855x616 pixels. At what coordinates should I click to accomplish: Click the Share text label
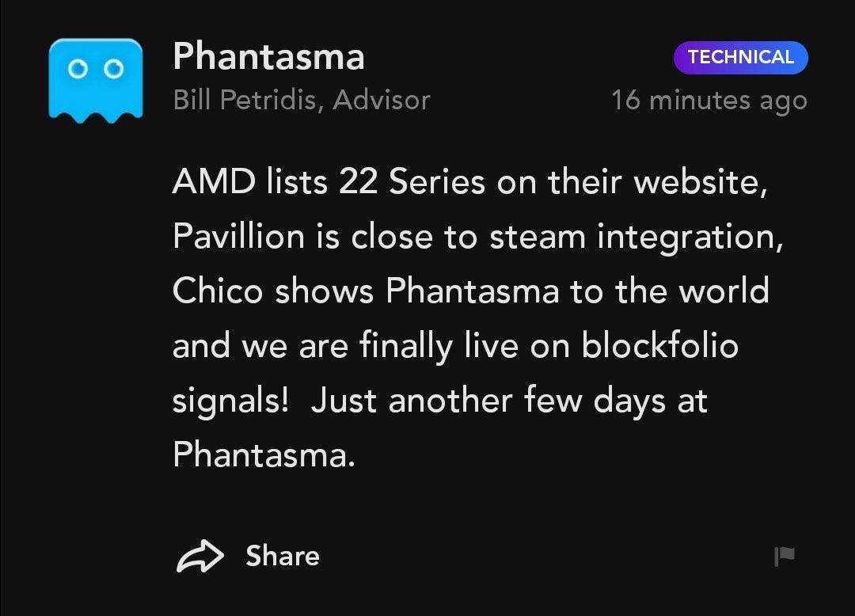[283, 556]
